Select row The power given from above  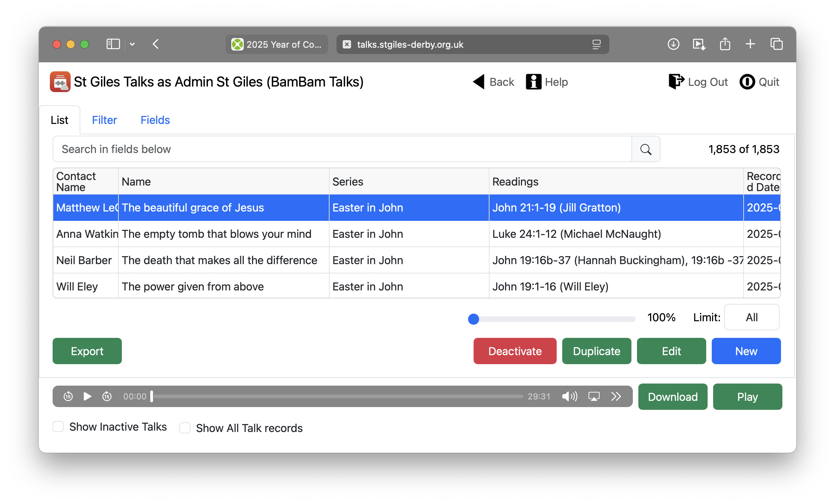tap(417, 286)
